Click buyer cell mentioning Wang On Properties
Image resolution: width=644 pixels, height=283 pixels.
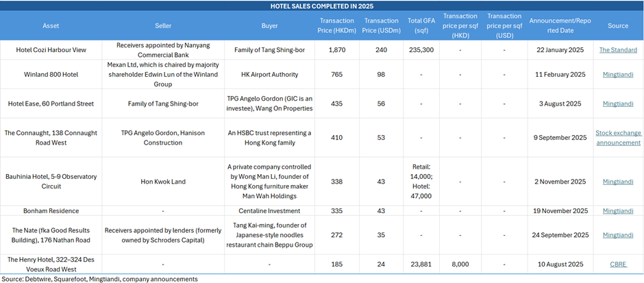tap(269, 103)
